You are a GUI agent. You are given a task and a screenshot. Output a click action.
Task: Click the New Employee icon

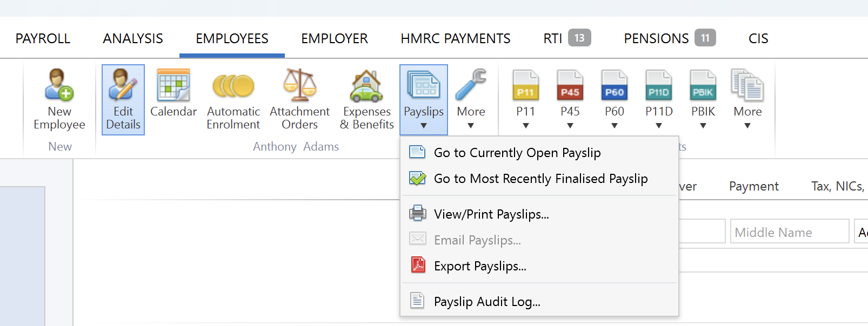tap(59, 85)
